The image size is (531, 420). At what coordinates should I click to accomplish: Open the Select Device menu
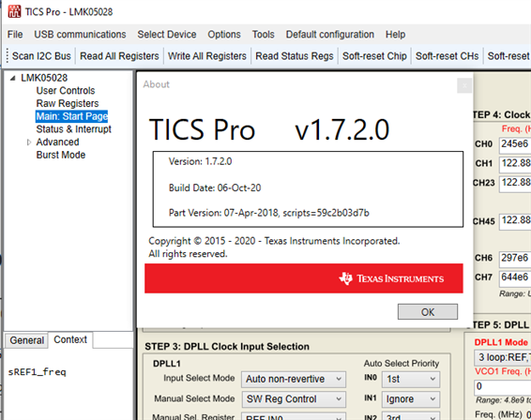coord(167,34)
